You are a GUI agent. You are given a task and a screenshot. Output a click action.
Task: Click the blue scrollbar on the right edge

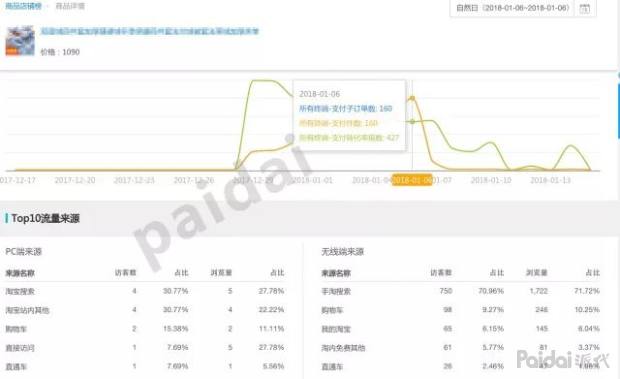[618, 106]
